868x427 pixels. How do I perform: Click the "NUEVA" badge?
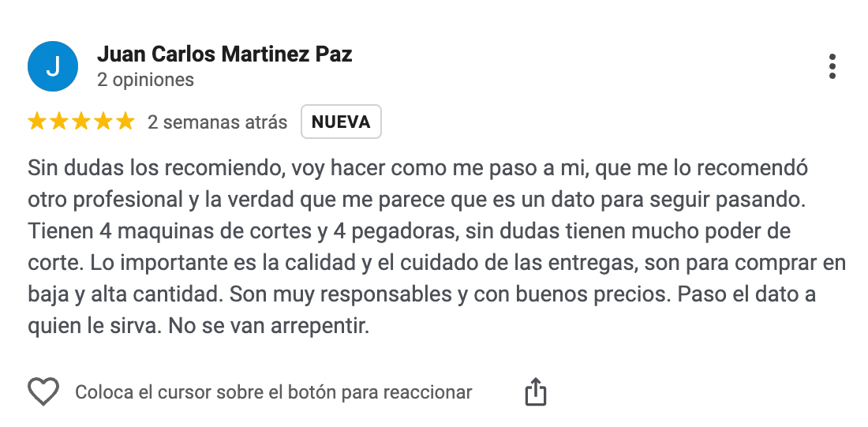pos(341,122)
